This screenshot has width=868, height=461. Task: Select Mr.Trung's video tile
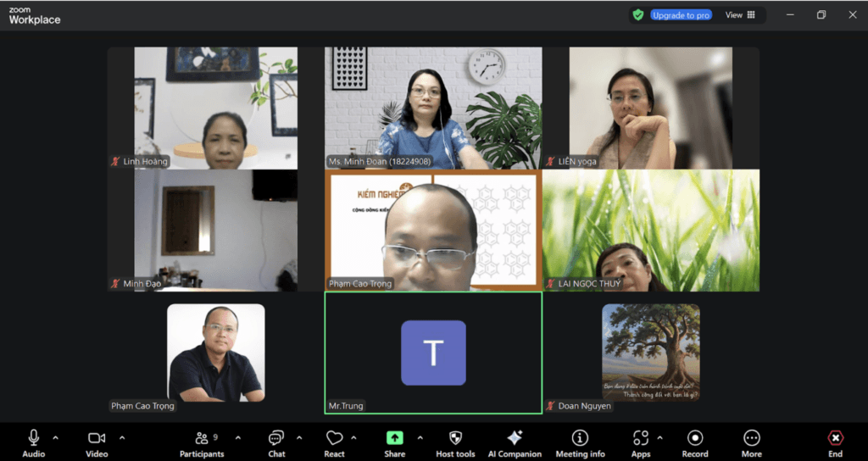433,353
